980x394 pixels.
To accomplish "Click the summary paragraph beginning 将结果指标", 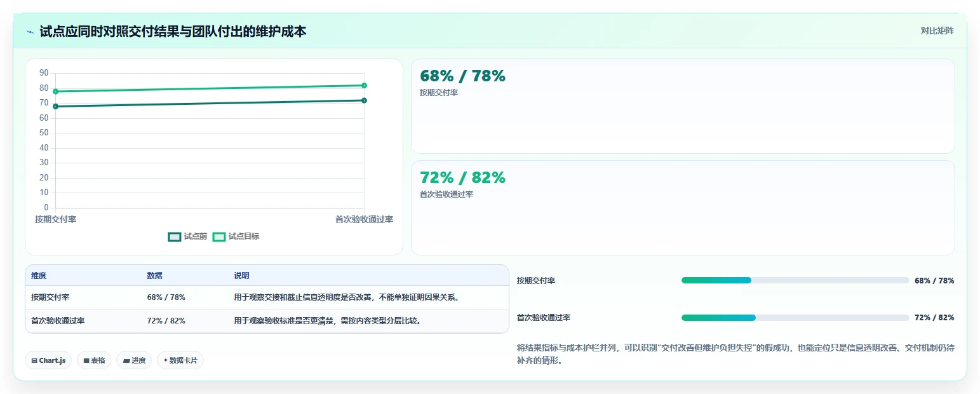I will (x=735, y=355).
